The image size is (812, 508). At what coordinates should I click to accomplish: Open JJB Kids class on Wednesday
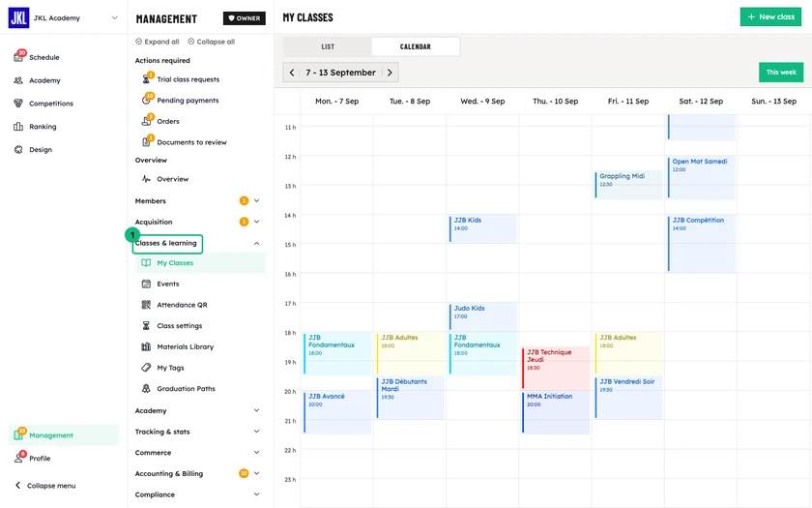point(482,228)
